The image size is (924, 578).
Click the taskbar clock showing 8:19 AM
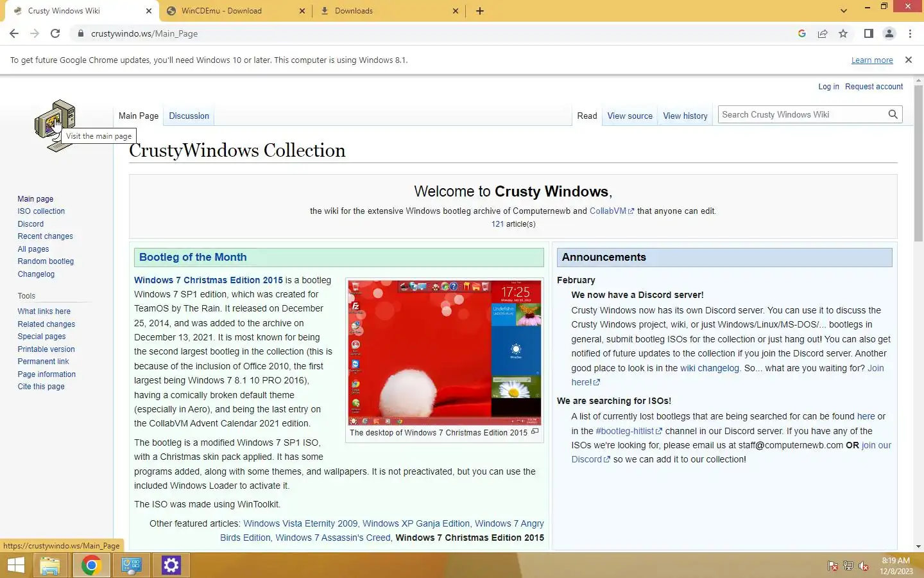tap(896, 565)
